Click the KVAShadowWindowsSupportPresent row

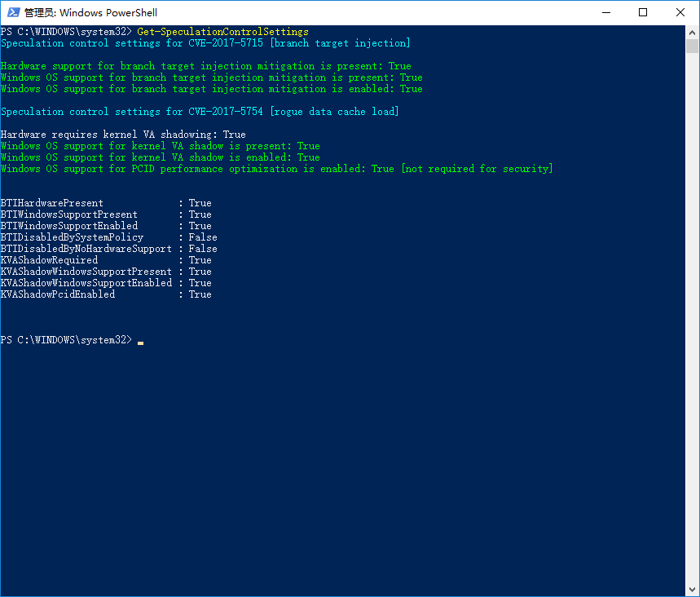coord(106,272)
